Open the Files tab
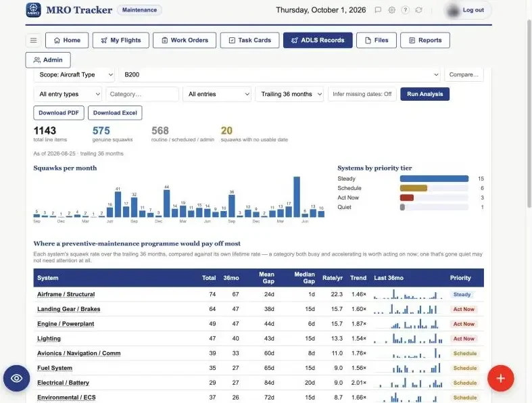The image size is (532, 403). point(377,41)
